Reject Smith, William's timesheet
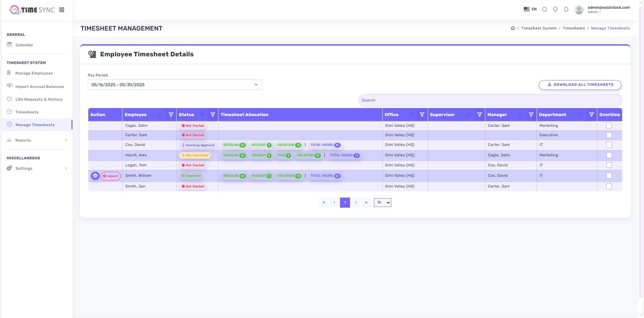The width and height of the screenshot is (644, 318). click(111, 176)
